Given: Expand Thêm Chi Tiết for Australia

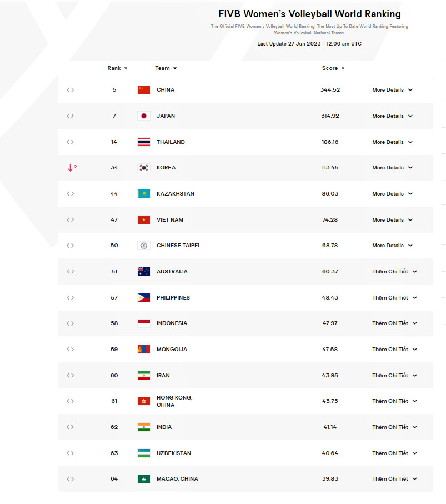Looking at the screenshot, I should (394, 272).
